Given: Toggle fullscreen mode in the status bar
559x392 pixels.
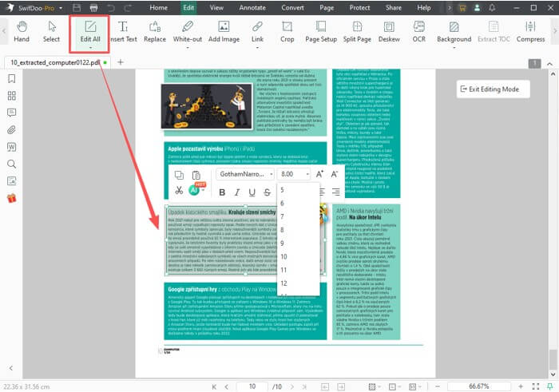Looking at the screenshot, I should 536,386.
